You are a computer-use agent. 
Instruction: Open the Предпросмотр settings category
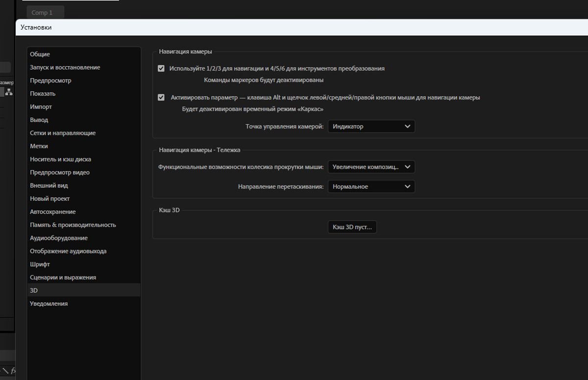(84, 80)
